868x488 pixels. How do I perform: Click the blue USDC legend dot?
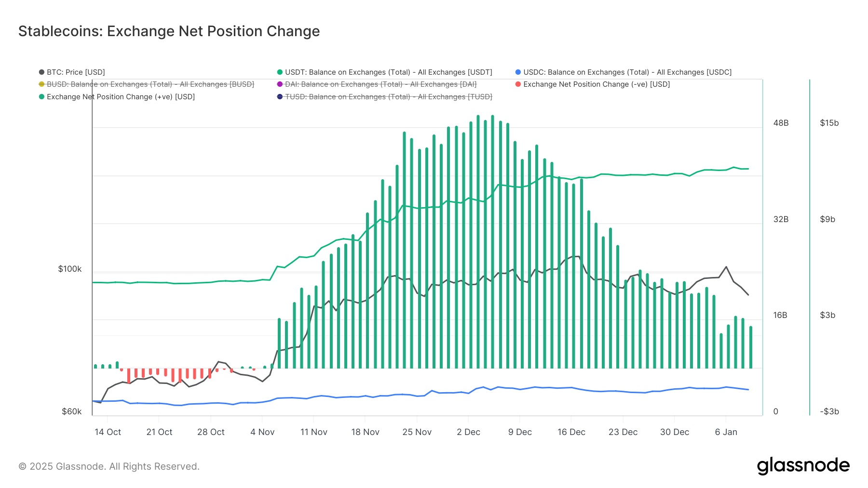pyautogui.click(x=518, y=72)
